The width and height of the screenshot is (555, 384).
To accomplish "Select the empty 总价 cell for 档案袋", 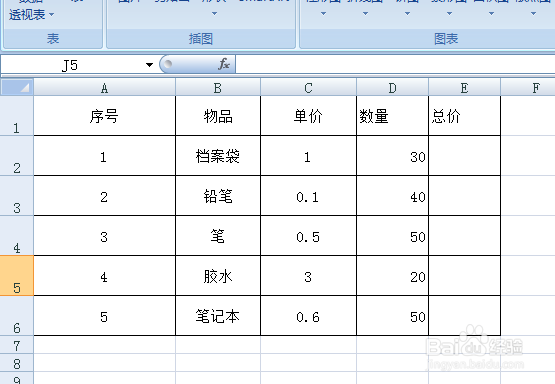I will 464,156.
